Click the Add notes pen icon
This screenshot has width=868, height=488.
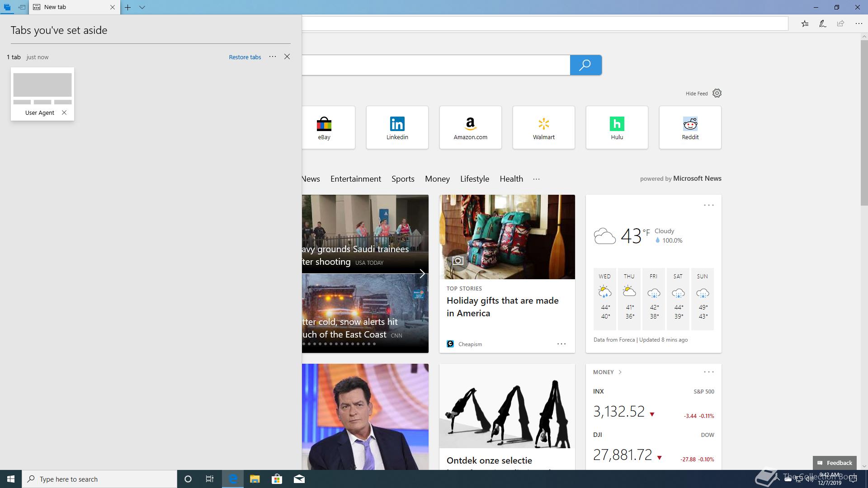pyautogui.click(x=823, y=24)
